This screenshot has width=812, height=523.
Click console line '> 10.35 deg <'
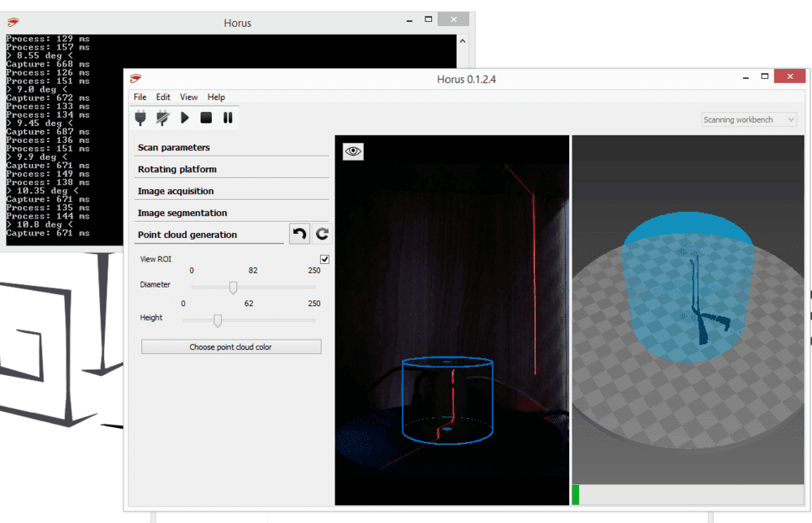[x=42, y=191]
